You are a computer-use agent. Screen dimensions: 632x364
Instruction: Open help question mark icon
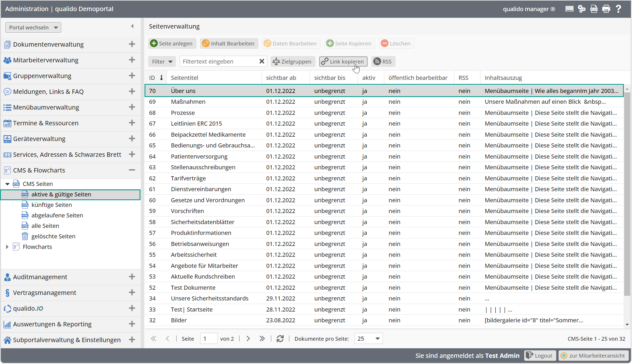pyautogui.click(x=618, y=9)
